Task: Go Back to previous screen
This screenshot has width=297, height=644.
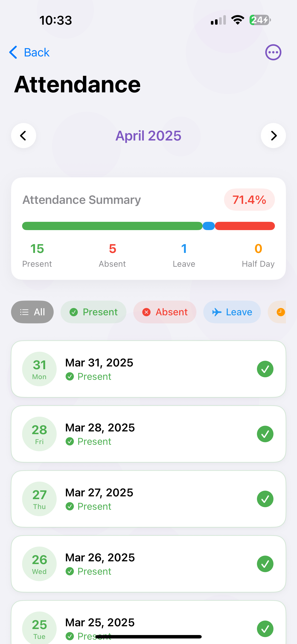Action: [x=29, y=52]
